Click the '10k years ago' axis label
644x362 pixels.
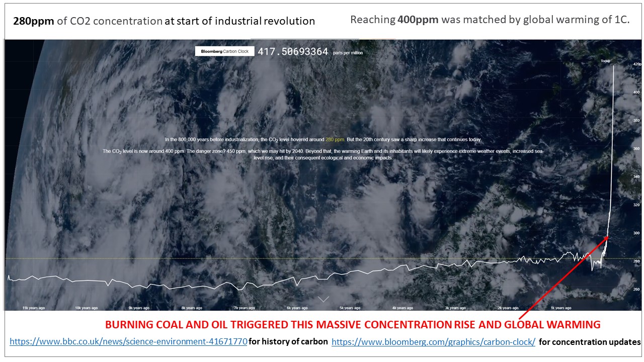(86, 308)
